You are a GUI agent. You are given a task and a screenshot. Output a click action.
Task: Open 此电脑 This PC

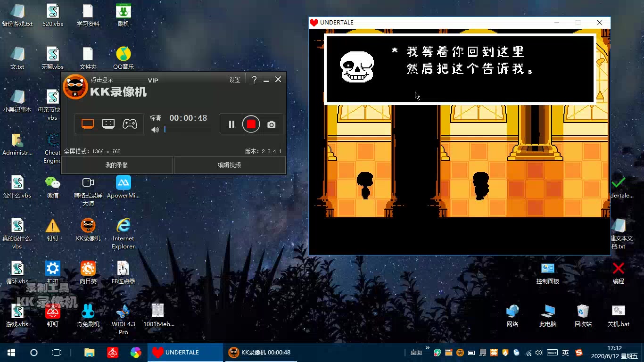(x=548, y=316)
